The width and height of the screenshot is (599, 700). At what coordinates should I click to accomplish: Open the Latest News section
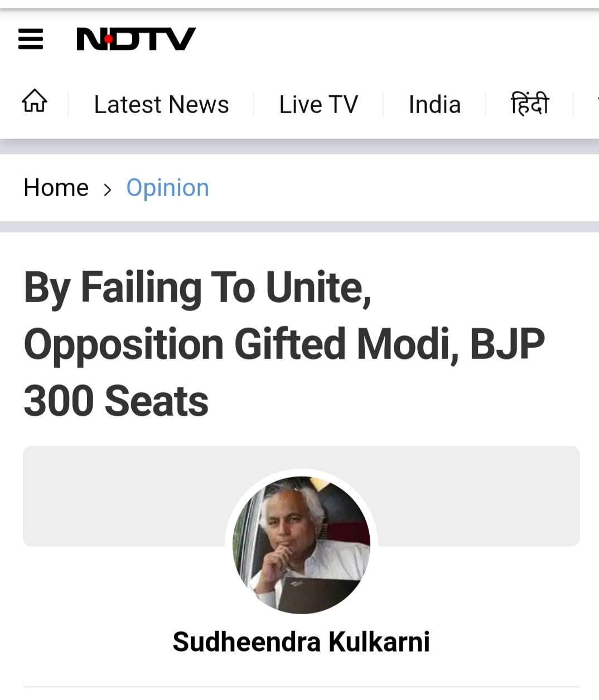[161, 105]
